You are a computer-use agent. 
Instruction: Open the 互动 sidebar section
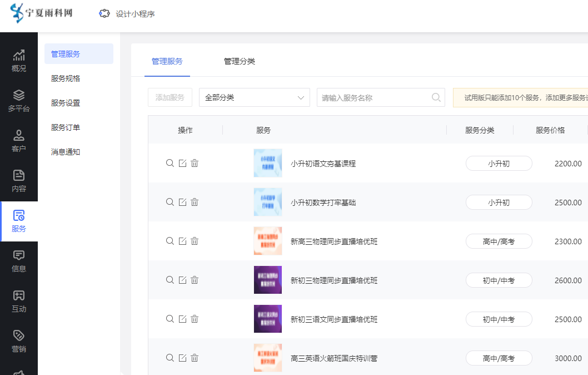19,301
